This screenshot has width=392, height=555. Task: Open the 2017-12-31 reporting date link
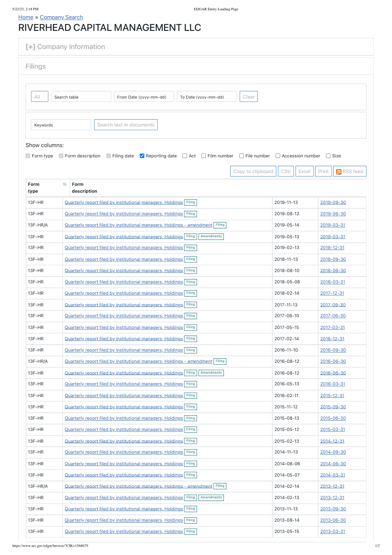click(x=332, y=293)
